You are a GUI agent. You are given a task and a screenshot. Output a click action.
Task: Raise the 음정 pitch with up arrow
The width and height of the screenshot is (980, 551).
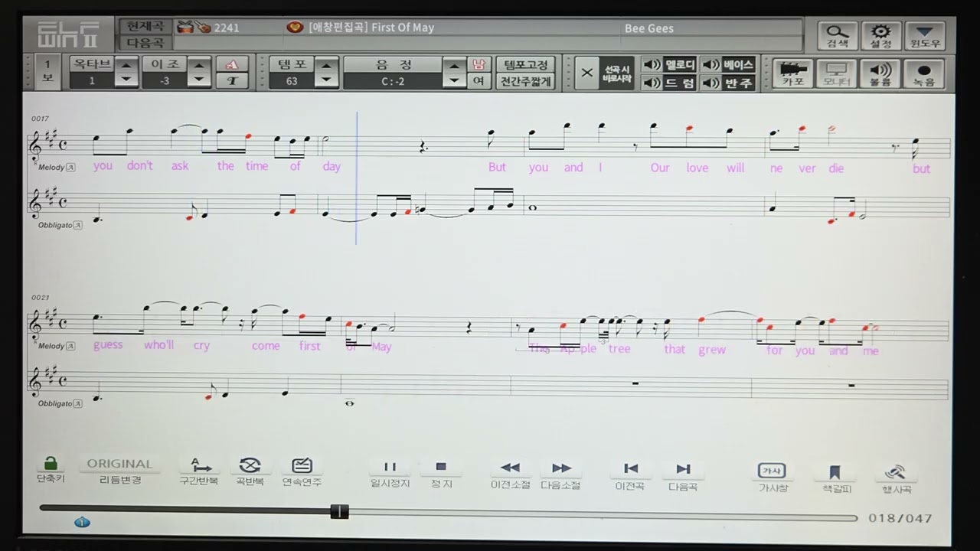click(x=455, y=65)
